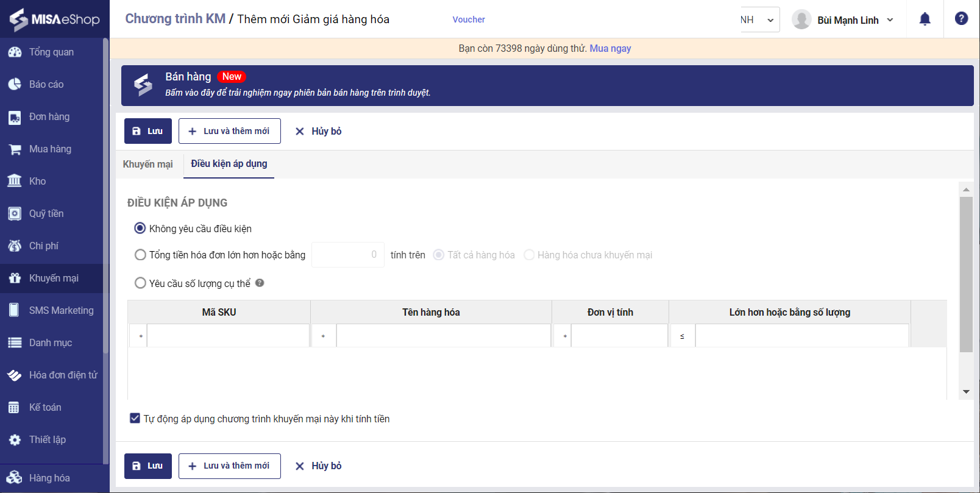Select Không yêu cầu điều kiện radio
This screenshot has height=493, width=980.
coord(140,229)
